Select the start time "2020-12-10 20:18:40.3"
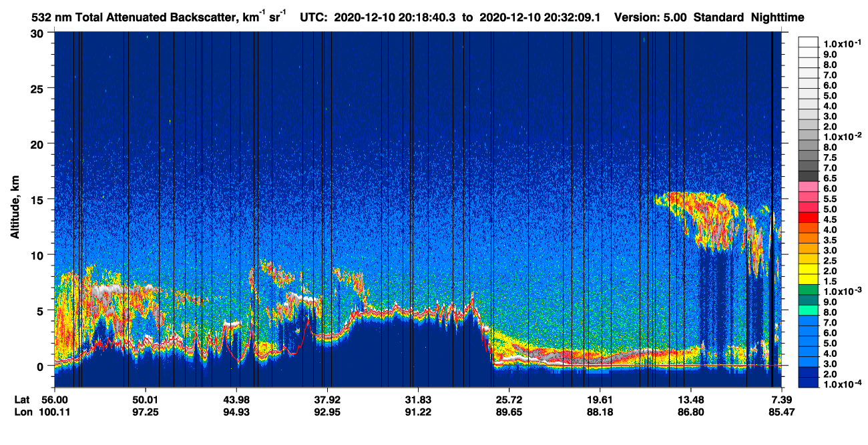This screenshot has height=445, width=868. (x=393, y=18)
